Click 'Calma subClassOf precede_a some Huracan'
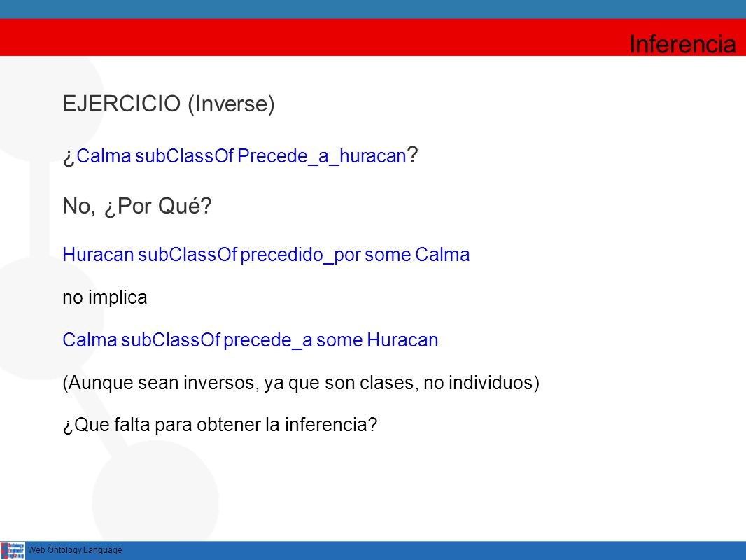The image size is (746, 560). click(251, 340)
